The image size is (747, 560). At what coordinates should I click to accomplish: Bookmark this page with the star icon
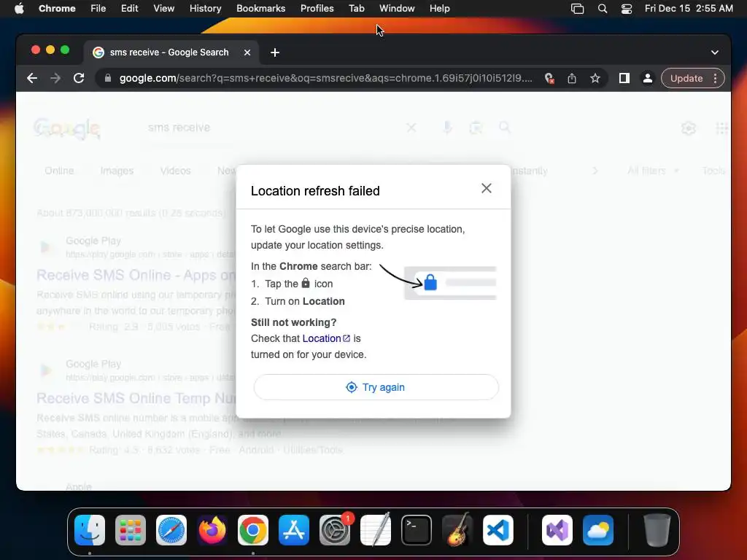(595, 78)
